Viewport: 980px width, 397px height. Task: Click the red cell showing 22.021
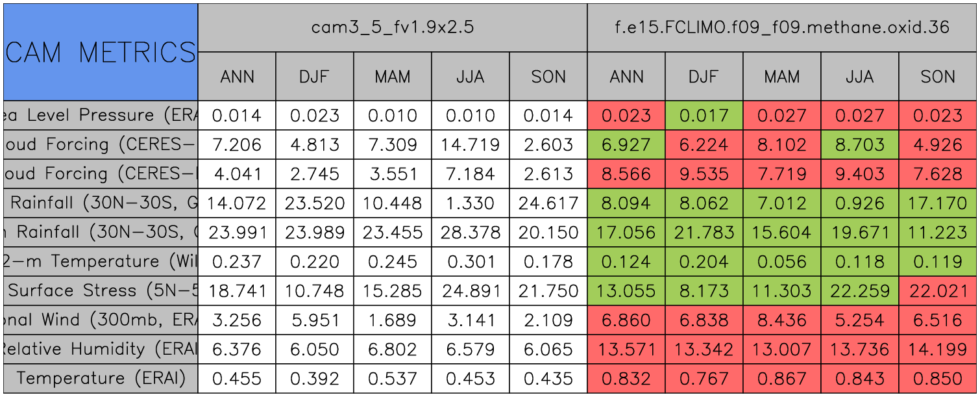coord(938,290)
